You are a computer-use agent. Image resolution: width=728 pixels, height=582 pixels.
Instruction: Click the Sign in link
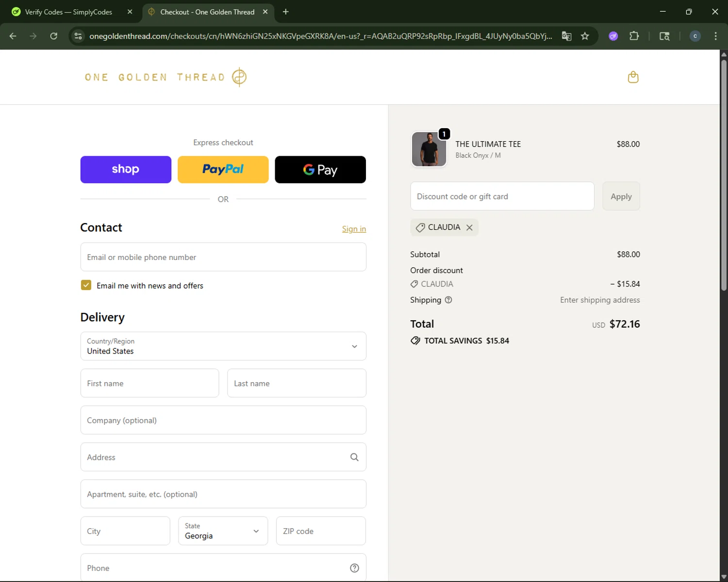pyautogui.click(x=354, y=229)
